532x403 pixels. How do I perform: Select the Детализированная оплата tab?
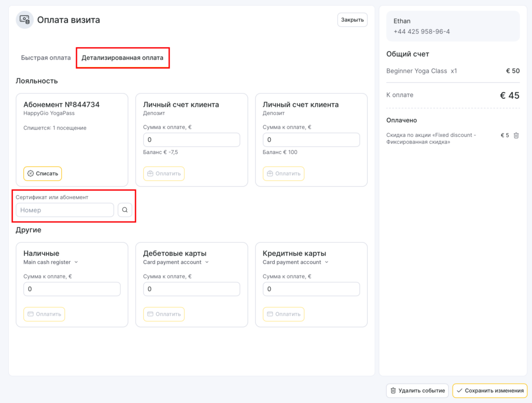tap(122, 58)
